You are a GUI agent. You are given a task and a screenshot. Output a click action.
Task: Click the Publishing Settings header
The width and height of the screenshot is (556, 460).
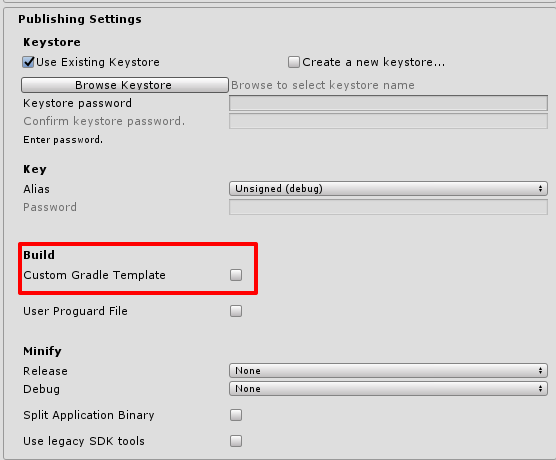[x=80, y=19]
